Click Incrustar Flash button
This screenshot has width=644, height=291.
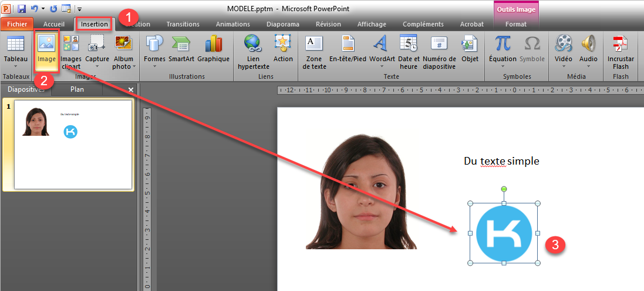(x=621, y=52)
